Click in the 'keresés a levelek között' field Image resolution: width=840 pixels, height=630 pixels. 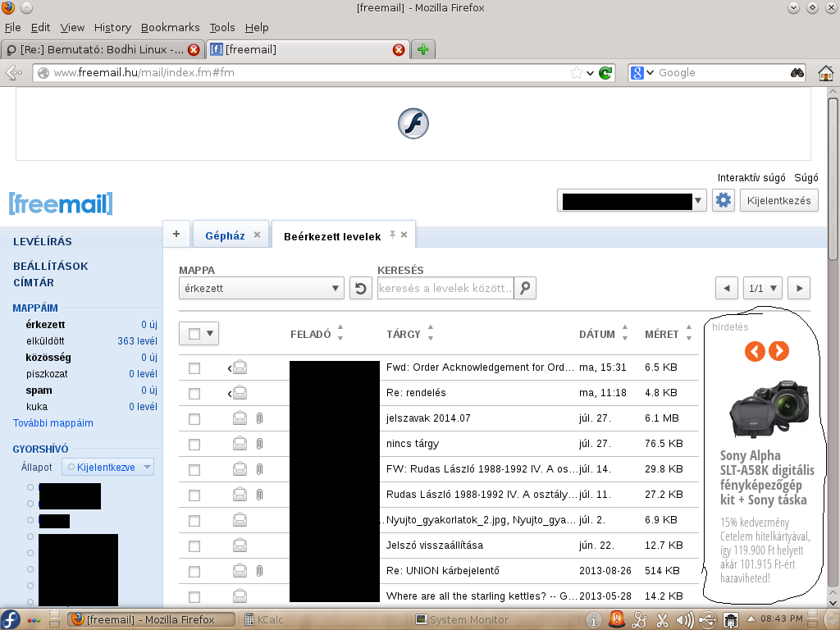pyautogui.click(x=445, y=288)
